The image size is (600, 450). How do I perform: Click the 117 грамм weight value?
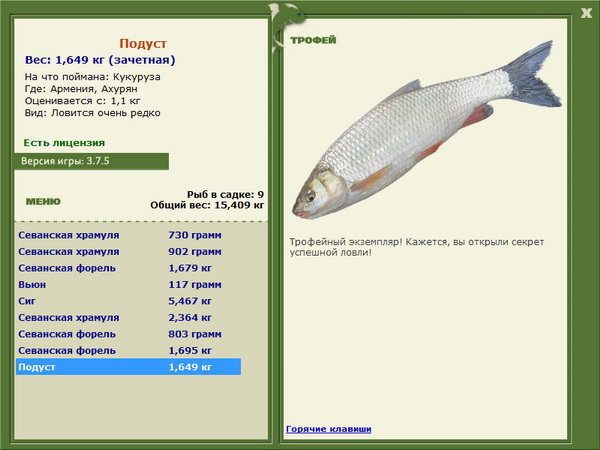195,285
